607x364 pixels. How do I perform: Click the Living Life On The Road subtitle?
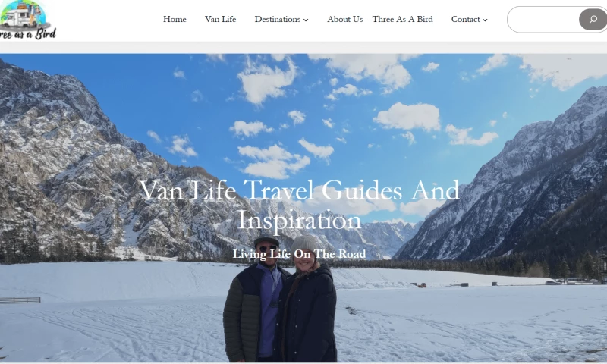pyautogui.click(x=299, y=254)
